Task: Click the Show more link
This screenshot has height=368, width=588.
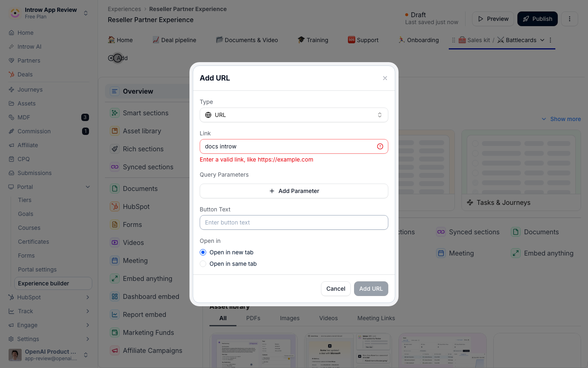Action: click(x=561, y=119)
